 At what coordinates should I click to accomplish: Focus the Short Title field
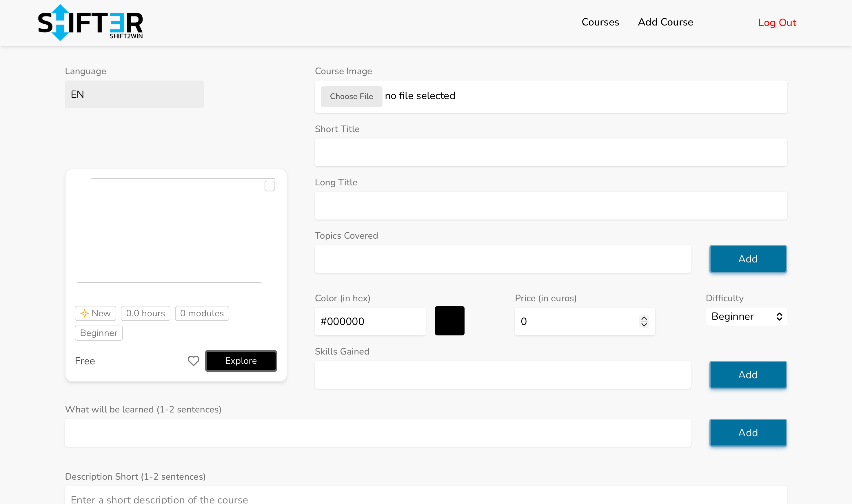click(x=550, y=152)
